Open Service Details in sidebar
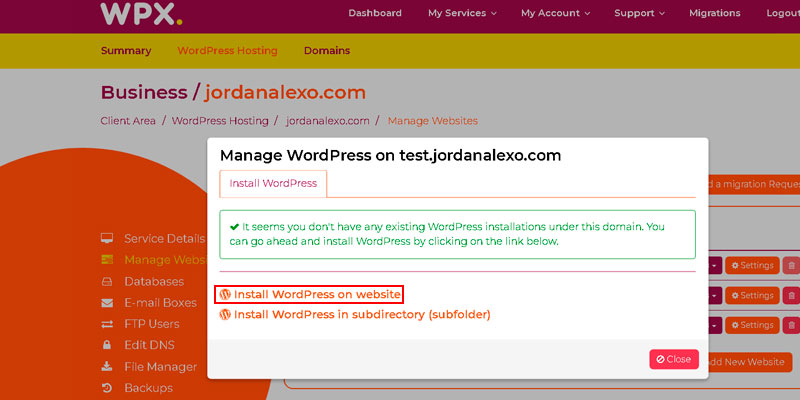The height and width of the screenshot is (400, 800). (164, 239)
